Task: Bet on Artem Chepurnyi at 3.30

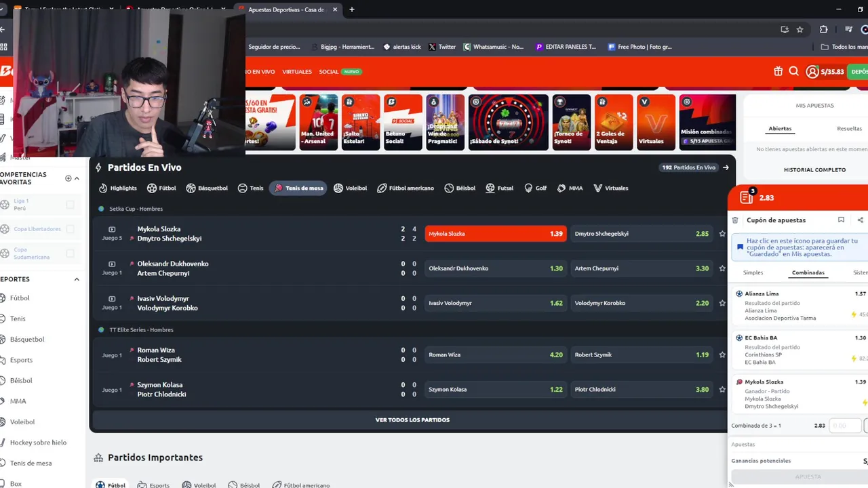Action: pyautogui.click(x=642, y=268)
